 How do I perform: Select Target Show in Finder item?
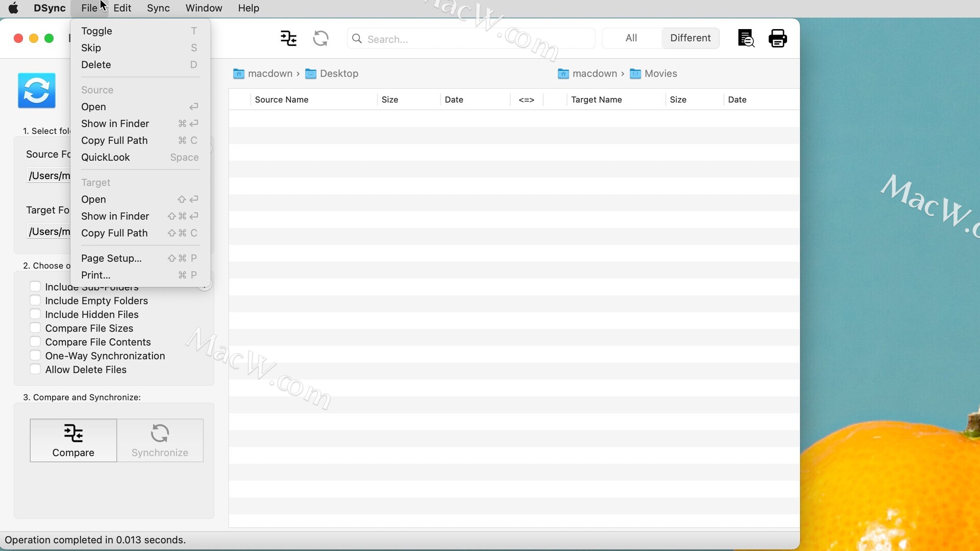(140, 216)
